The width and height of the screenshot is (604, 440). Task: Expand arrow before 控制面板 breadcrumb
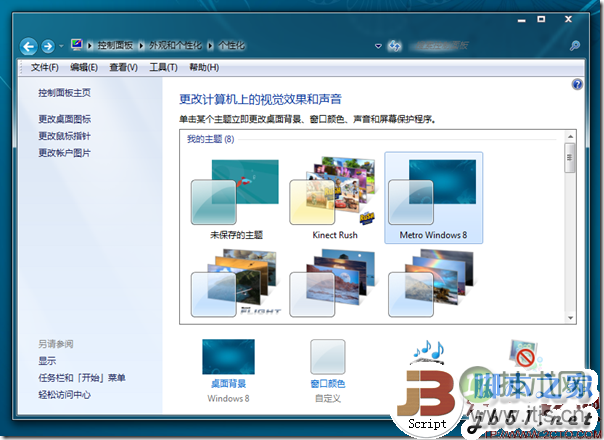(90, 46)
